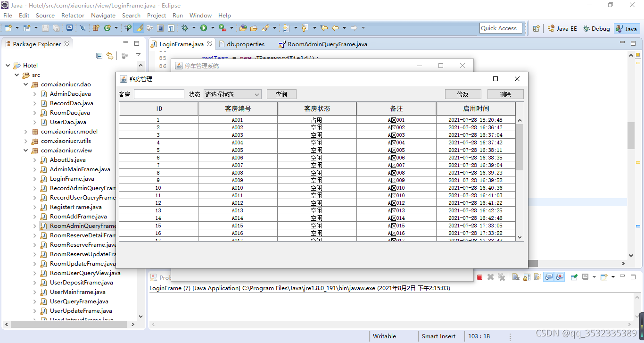The width and height of the screenshot is (644, 343).
Task: Open the Refactor menu
Action: click(x=73, y=15)
